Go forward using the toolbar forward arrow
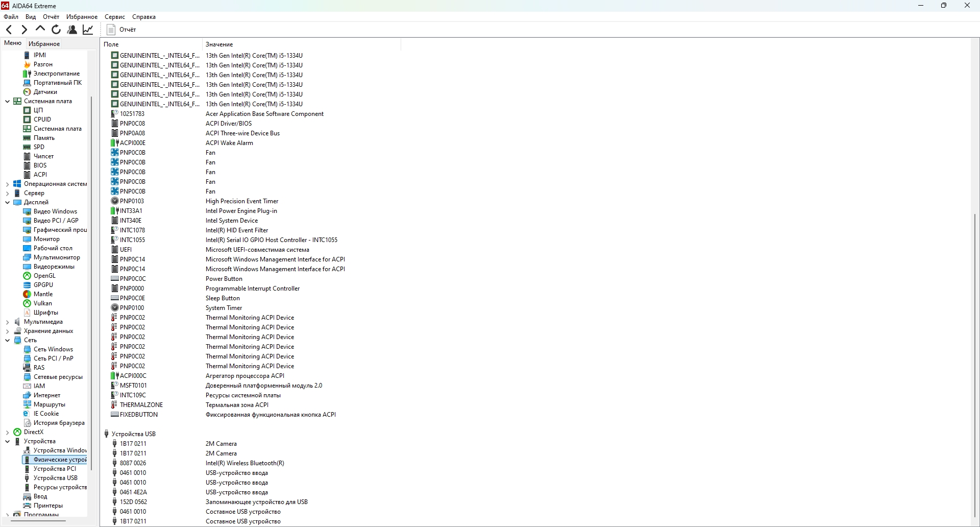This screenshot has height=527, width=980. pyautogui.click(x=24, y=30)
